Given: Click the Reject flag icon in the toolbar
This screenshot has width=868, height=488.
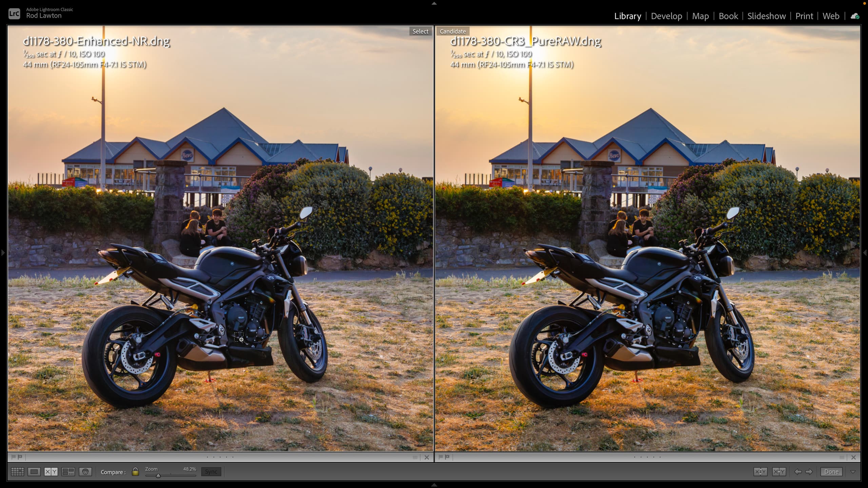Looking at the screenshot, I should 20,457.
